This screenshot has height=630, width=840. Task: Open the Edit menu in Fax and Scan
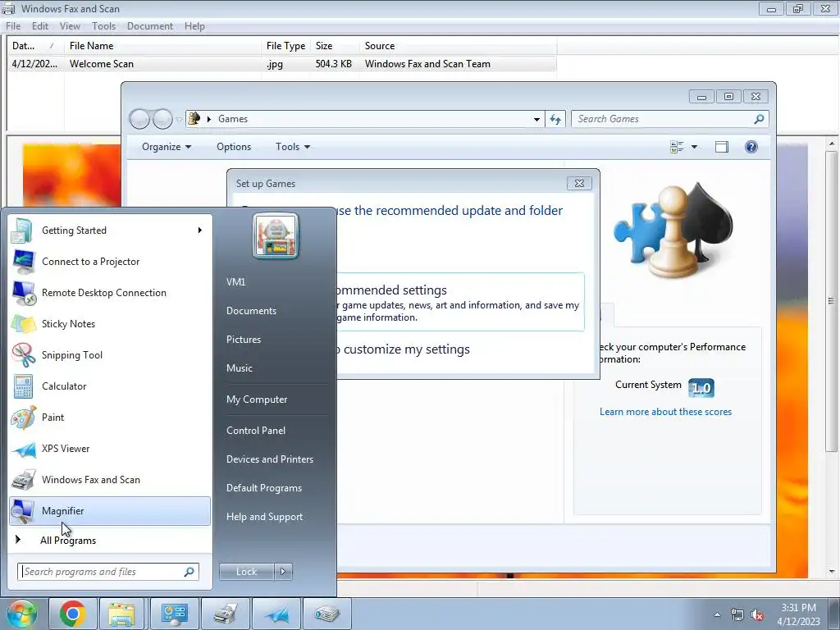40,25
